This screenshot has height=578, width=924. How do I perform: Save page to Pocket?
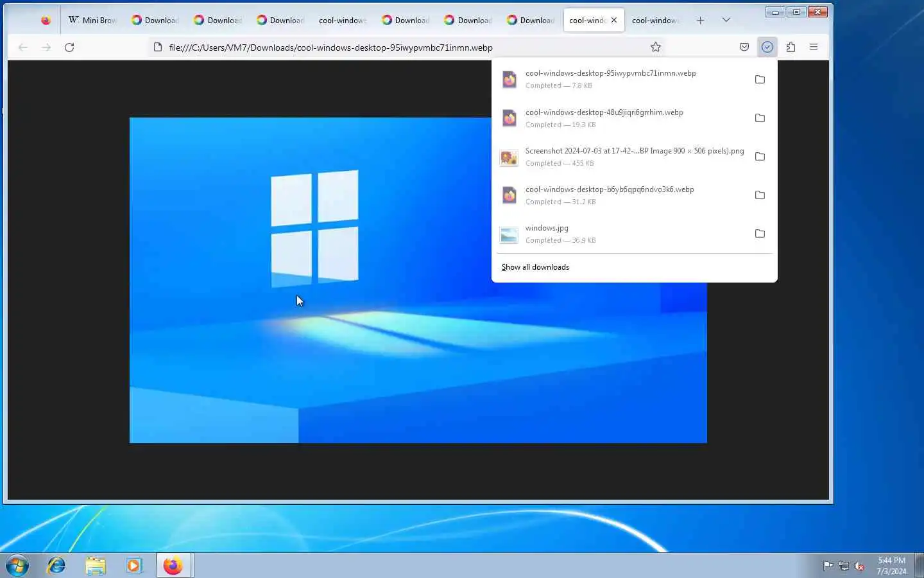(744, 47)
